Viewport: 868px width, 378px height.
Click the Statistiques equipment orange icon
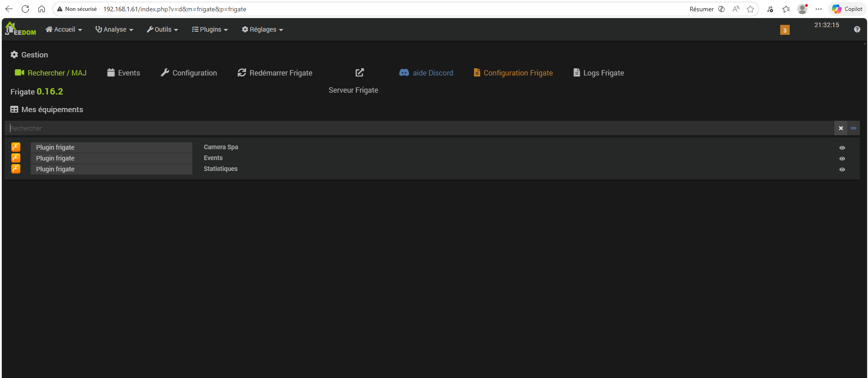click(16, 169)
